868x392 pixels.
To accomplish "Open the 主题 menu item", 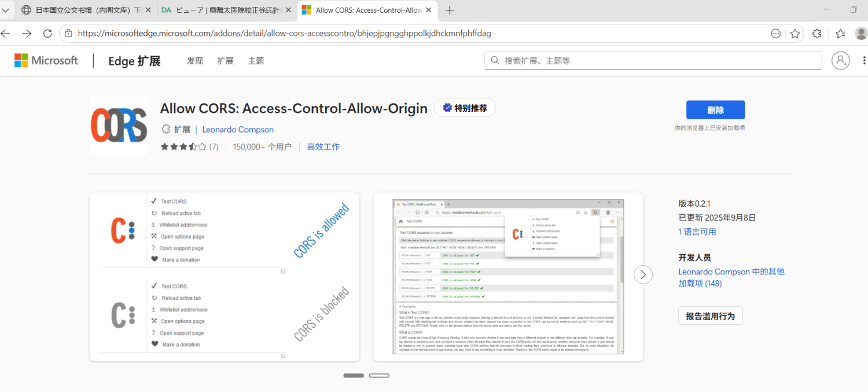I will point(256,61).
